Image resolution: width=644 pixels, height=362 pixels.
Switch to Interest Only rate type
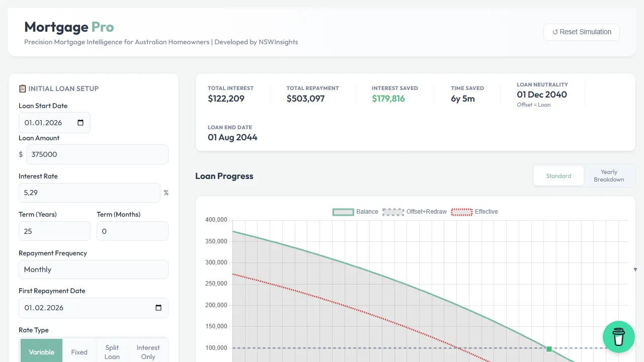pyautogui.click(x=148, y=352)
